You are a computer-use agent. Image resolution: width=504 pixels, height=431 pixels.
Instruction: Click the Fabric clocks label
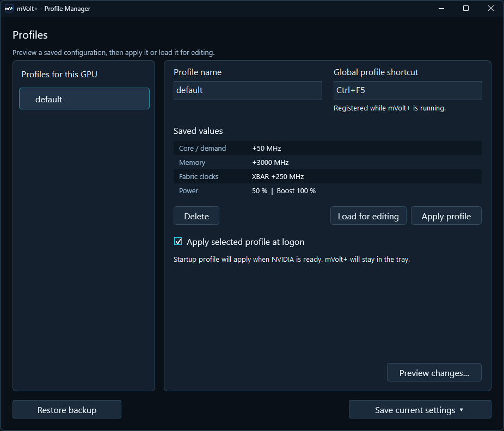[199, 176]
